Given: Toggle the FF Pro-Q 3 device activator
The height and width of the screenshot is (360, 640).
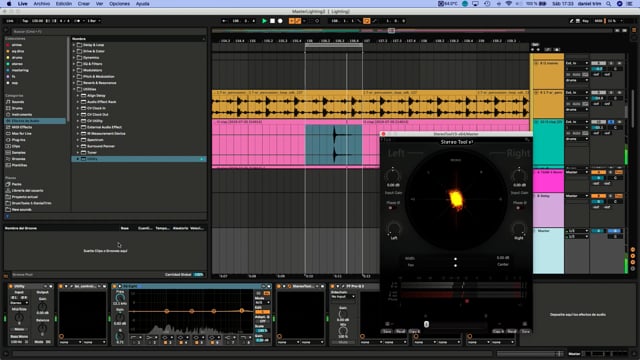Looking at the screenshot, I should click(x=333, y=287).
